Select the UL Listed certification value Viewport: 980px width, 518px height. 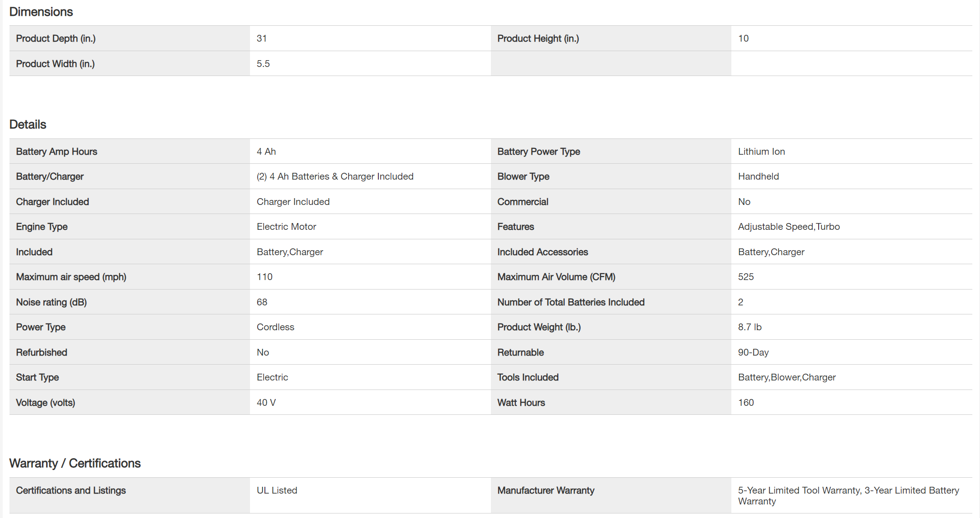(x=277, y=490)
